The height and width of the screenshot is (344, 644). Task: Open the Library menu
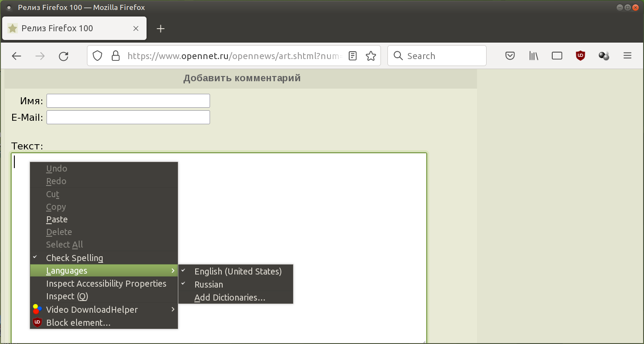pos(534,56)
